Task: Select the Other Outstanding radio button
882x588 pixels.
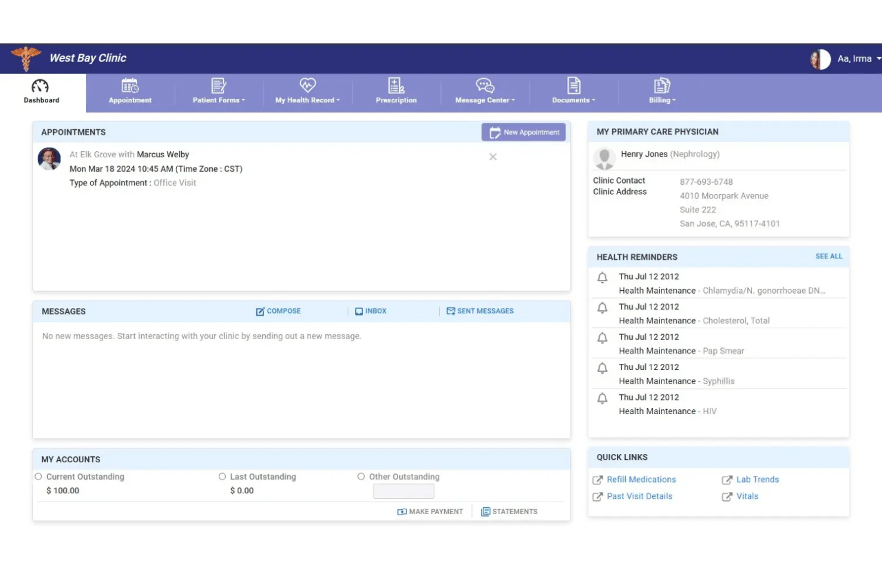Action: coord(361,477)
